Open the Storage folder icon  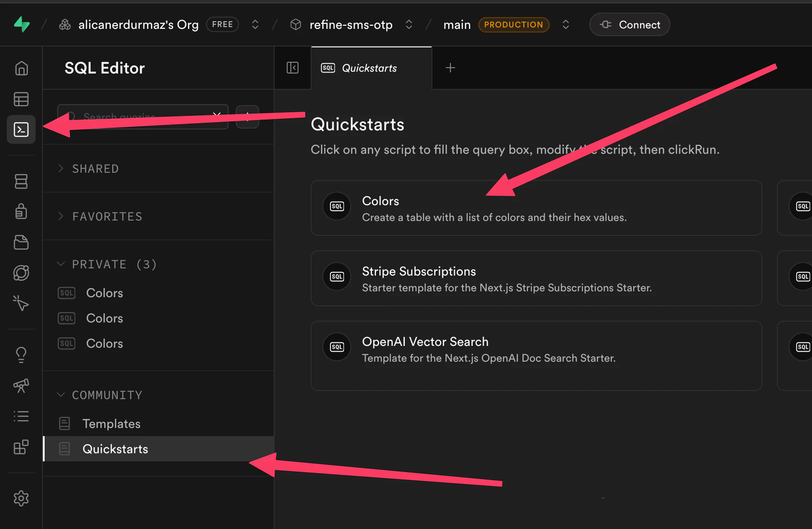[21, 242]
